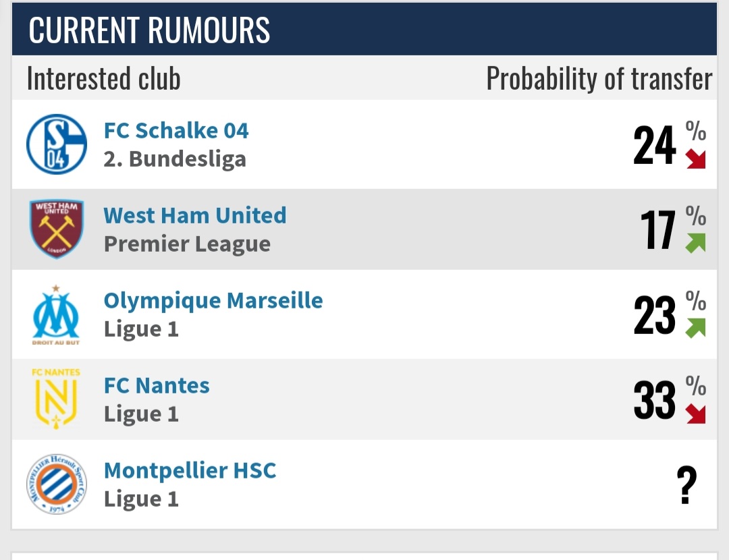This screenshot has width=729, height=560.
Task: Click the green up arrow beside 23%
Action: click(x=695, y=328)
